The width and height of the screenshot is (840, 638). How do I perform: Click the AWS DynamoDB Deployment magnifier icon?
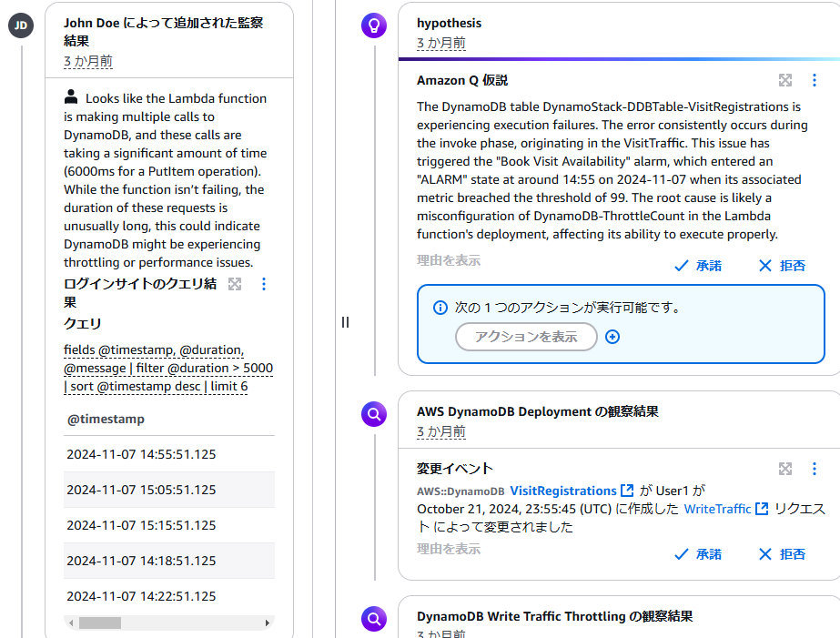(x=374, y=414)
